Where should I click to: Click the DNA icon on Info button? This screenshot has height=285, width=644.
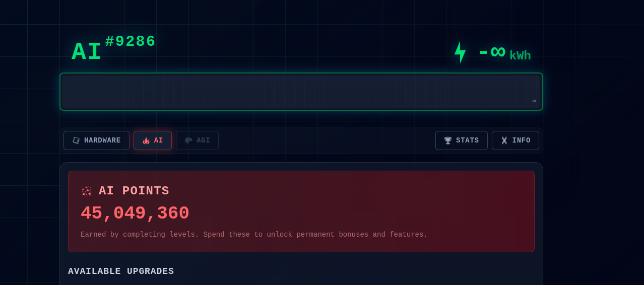[504, 140]
